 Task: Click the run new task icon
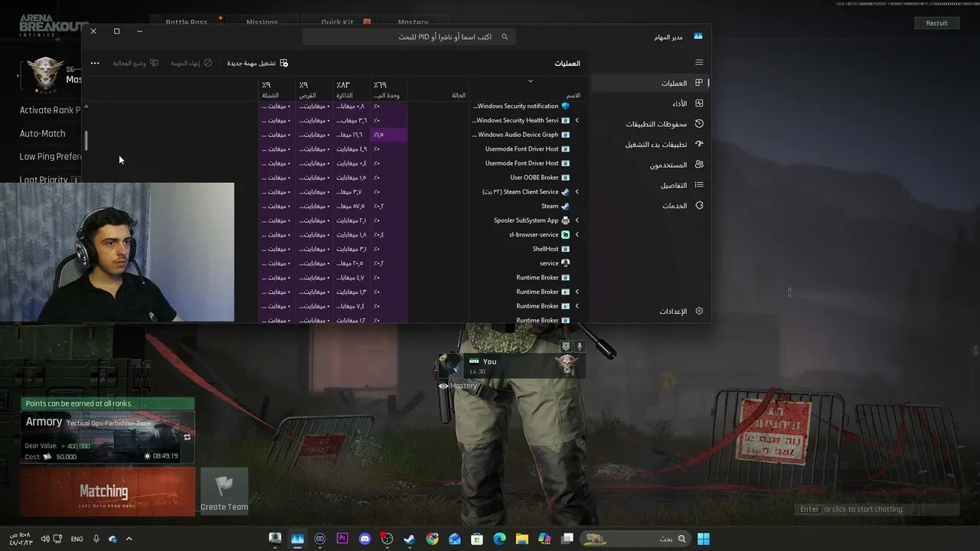click(284, 63)
